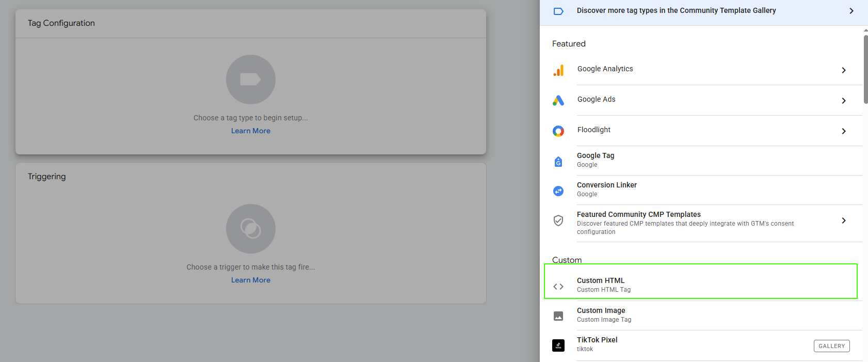The height and width of the screenshot is (362, 868).
Task: Expand the Google Ads tag types chevron
Action: tap(844, 101)
